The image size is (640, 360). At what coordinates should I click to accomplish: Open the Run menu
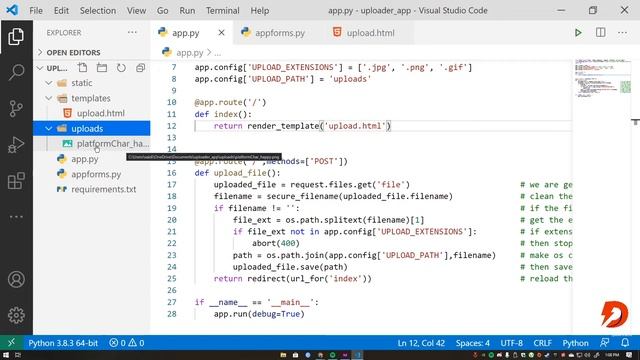point(187,11)
